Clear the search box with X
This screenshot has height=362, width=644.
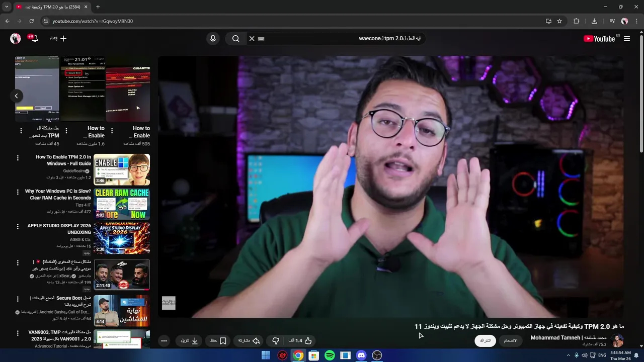(x=252, y=38)
